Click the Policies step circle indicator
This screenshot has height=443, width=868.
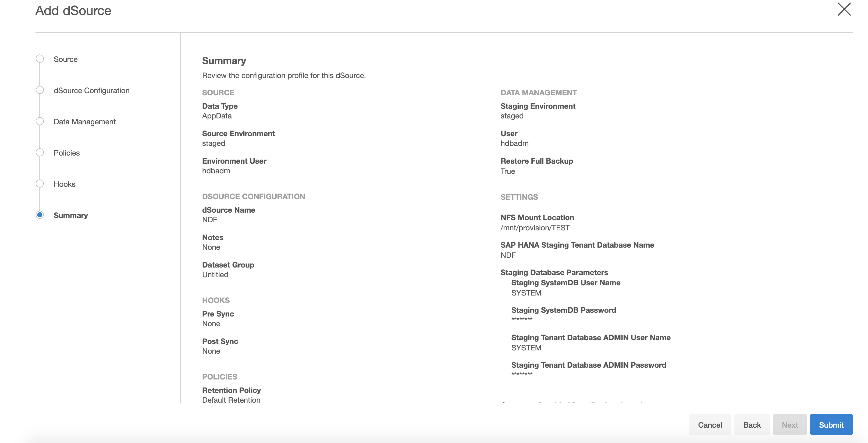point(40,153)
